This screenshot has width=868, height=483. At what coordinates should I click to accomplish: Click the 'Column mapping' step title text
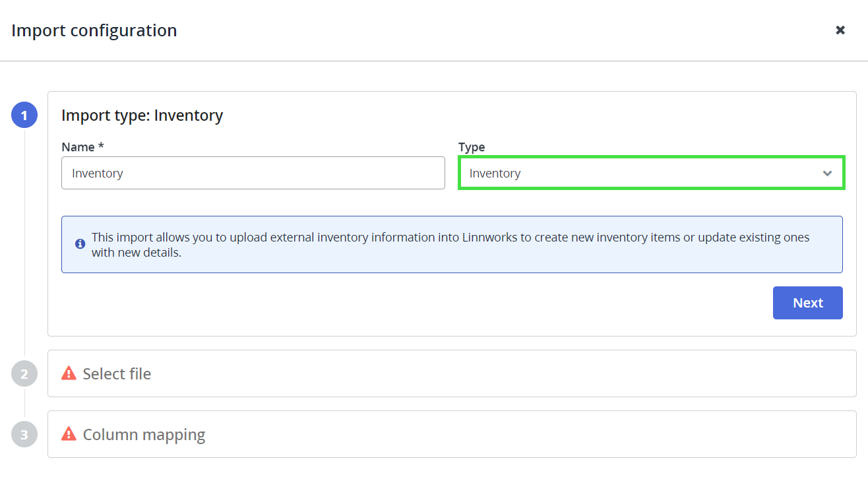pyautogui.click(x=144, y=435)
